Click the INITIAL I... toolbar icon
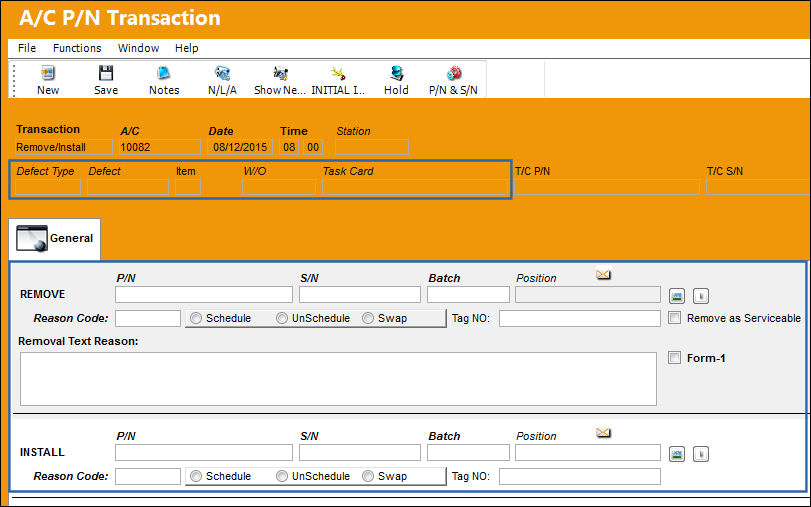The width and height of the screenshot is (811, 507). 338,73
